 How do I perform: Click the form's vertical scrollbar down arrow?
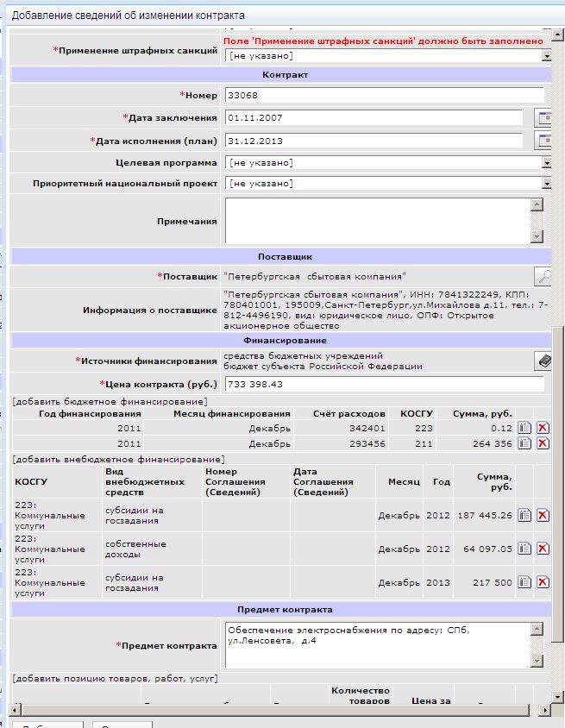[x=557, y=696]
